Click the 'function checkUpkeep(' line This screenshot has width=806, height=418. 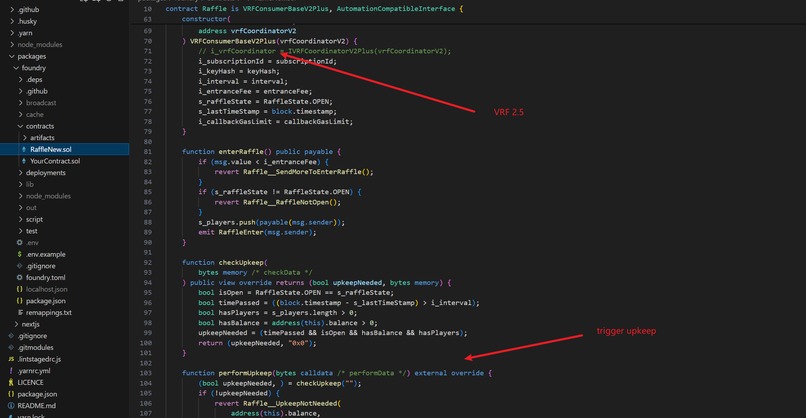pyautogui.click(x=225, y=262)
